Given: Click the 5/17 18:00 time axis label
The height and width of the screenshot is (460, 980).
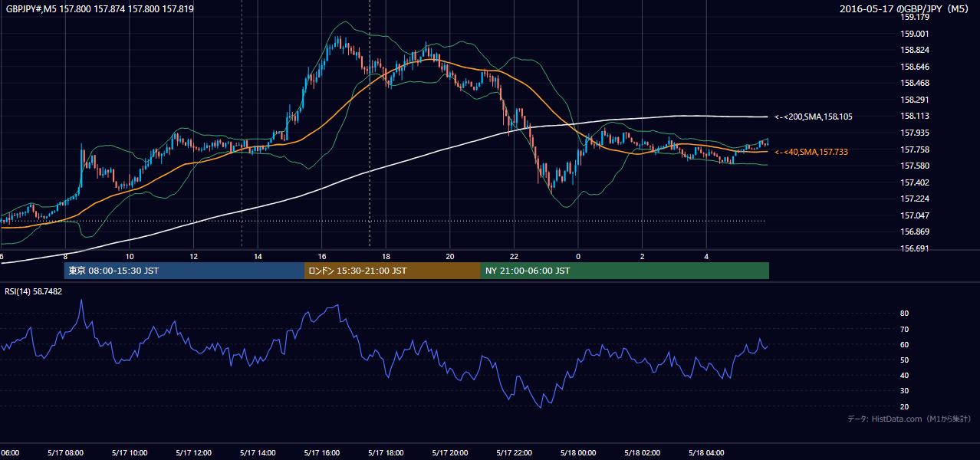Looking at the screenshot, I should point(386,452).
